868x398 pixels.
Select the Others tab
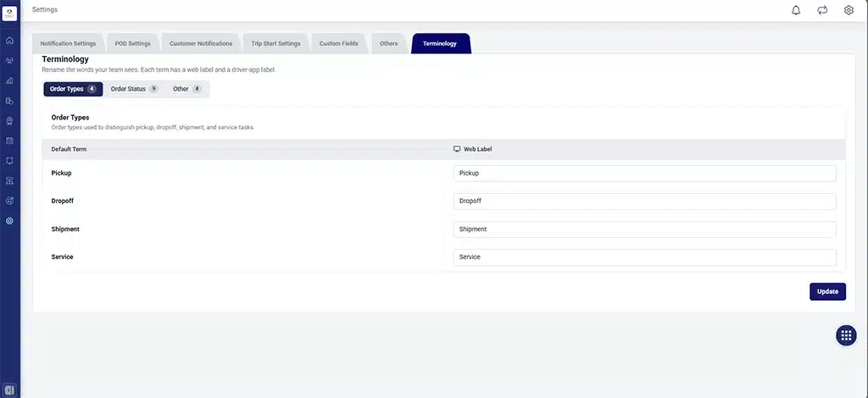pyautogui.click(x=388, y=44)
